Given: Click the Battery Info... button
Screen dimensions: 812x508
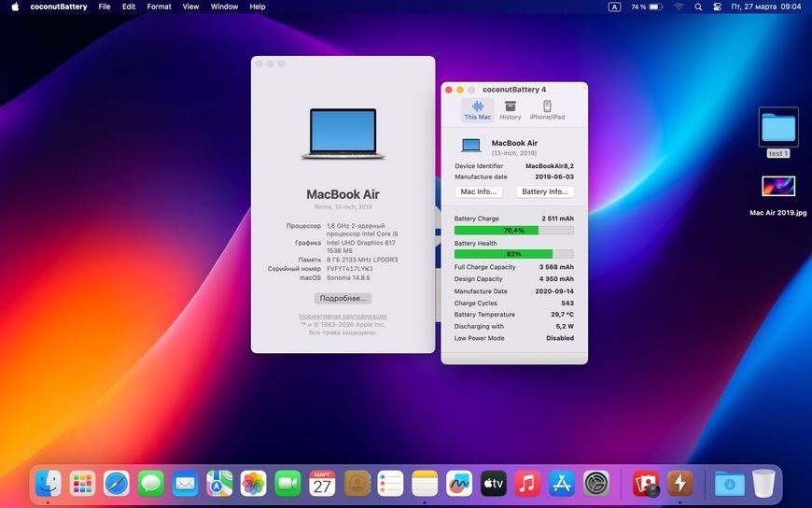Looking at the screenshot, I should [x=545, y=191].
